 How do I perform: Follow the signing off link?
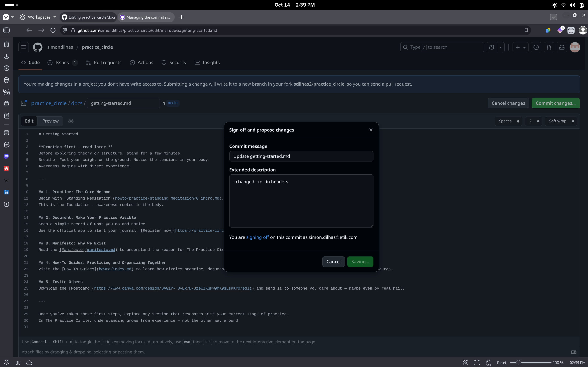click(257, 237)
